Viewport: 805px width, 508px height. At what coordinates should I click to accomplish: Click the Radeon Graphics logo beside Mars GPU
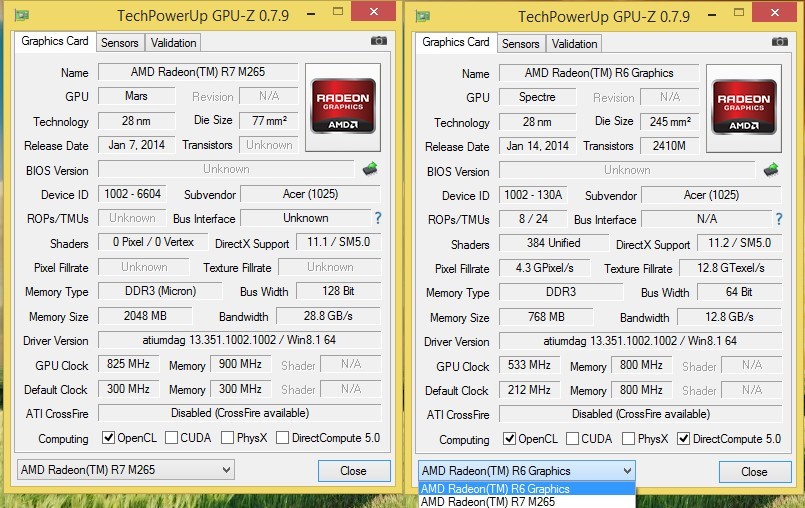click(x=344, y=105)
